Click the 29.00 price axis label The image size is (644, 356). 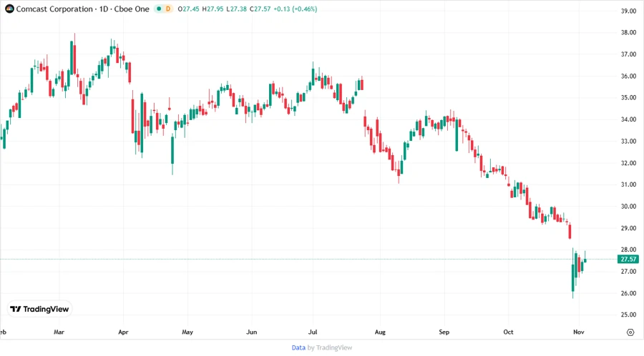[628, 228]
